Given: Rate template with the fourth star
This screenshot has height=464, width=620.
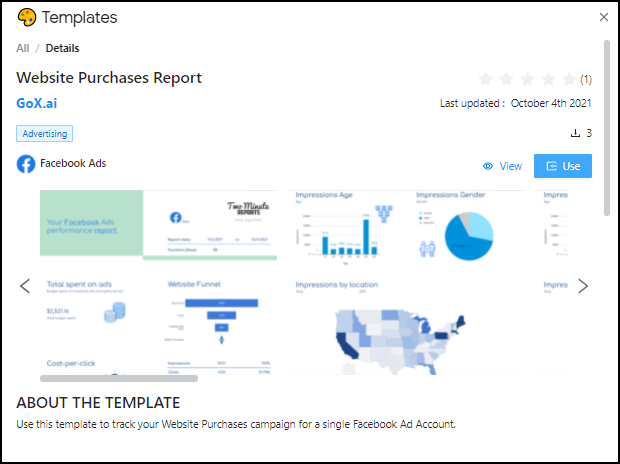Looking at the screenshot, I should [x=548, y=79].
